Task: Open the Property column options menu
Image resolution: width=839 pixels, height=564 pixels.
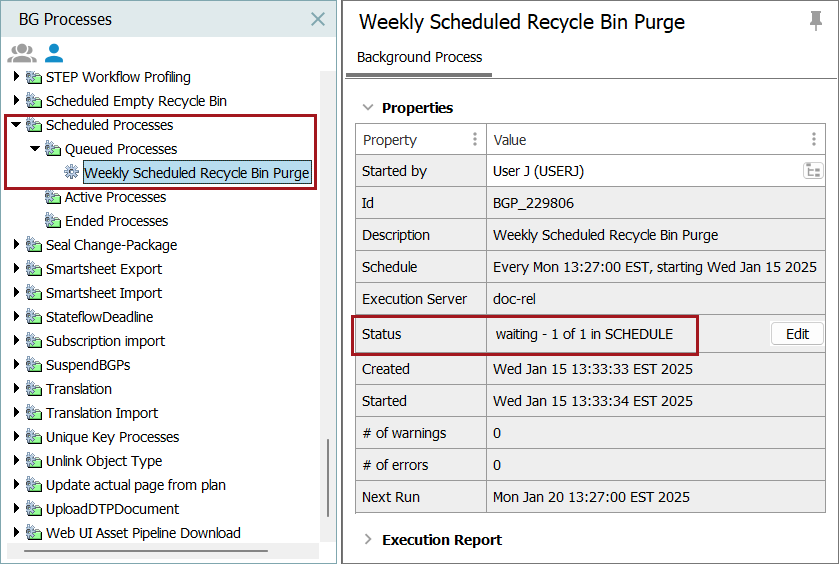Action: pos(475,140)
